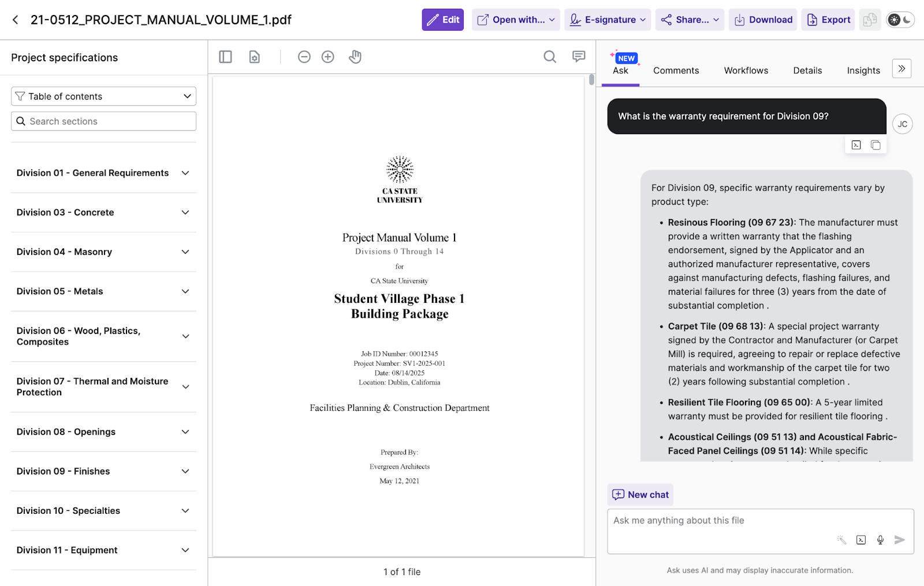
Task: Open the Table of contents dropdown
Action: (104, 97)
